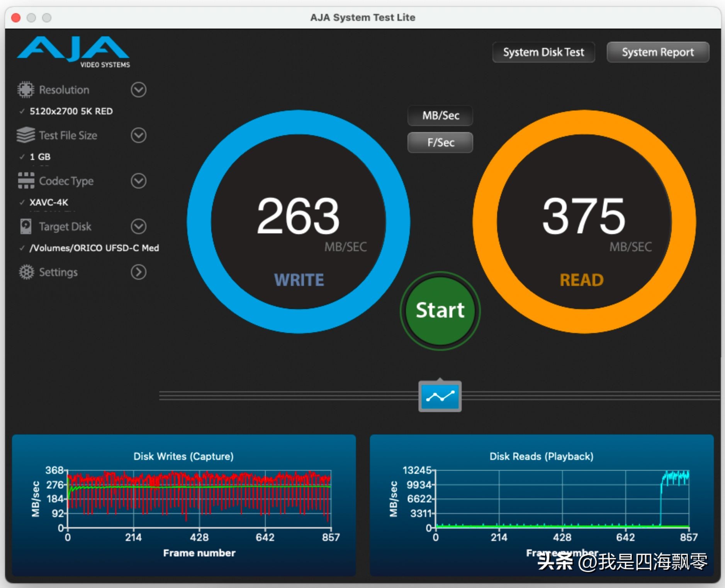Click the Codec Type label
This screenshot has height=588, width=725.
[66, 181]
